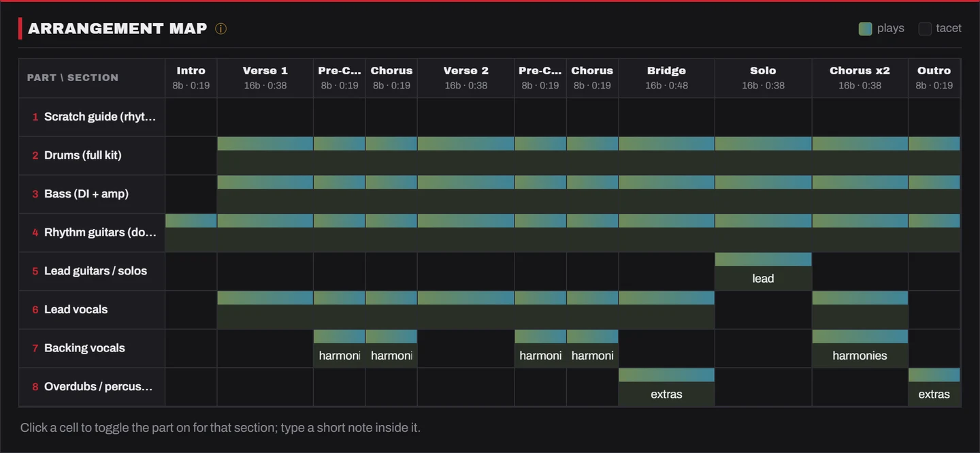The height and width of the screenshot is (453, 980).
Task: Toggle Overdubs on for Chorus x2
Action: 860,387
